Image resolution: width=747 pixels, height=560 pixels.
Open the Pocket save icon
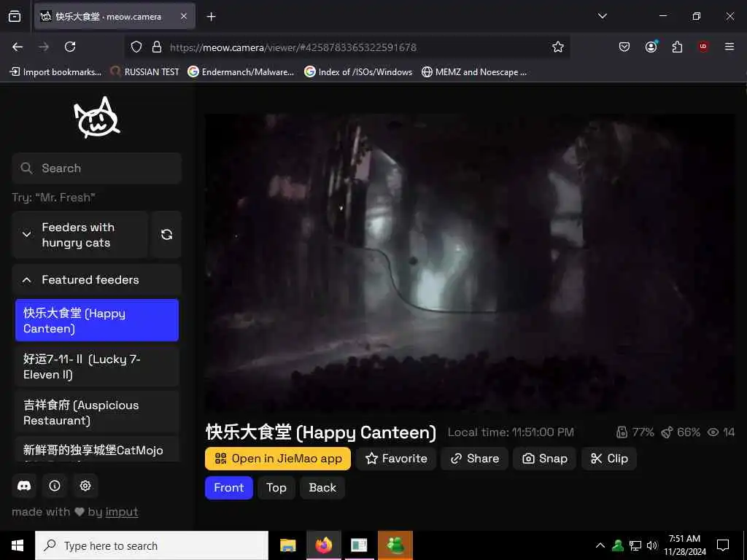click(x=624, y=47)
